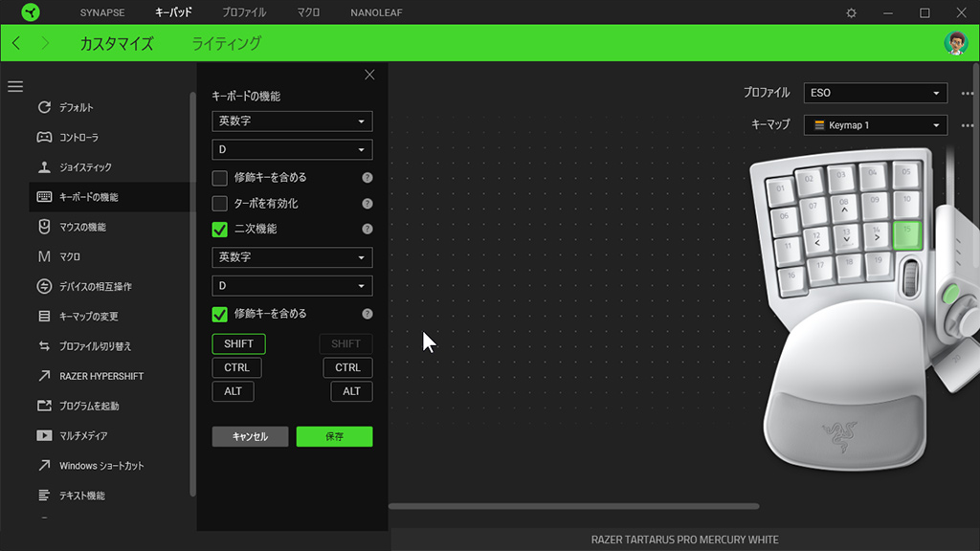Switch to the キーパッド tab

pos(173,12)
